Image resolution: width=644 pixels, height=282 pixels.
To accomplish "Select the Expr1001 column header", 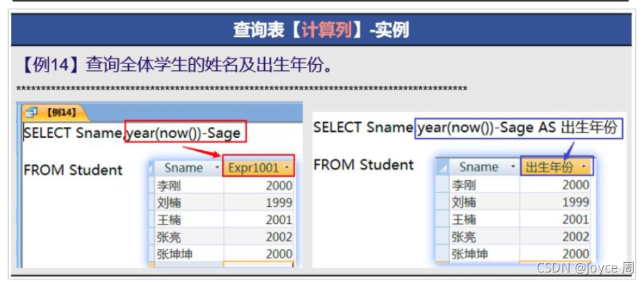I will 259,168.
